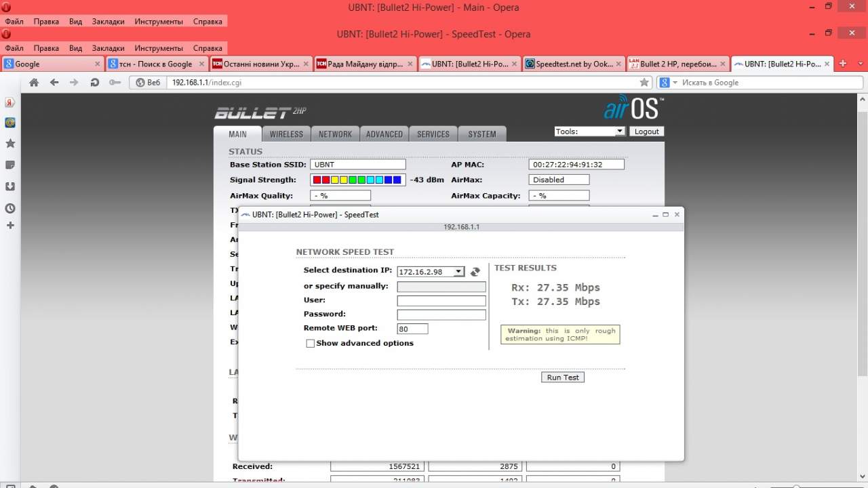Switch to the ADVANCED tab
The image size is (868, 488).
[384, 134]
